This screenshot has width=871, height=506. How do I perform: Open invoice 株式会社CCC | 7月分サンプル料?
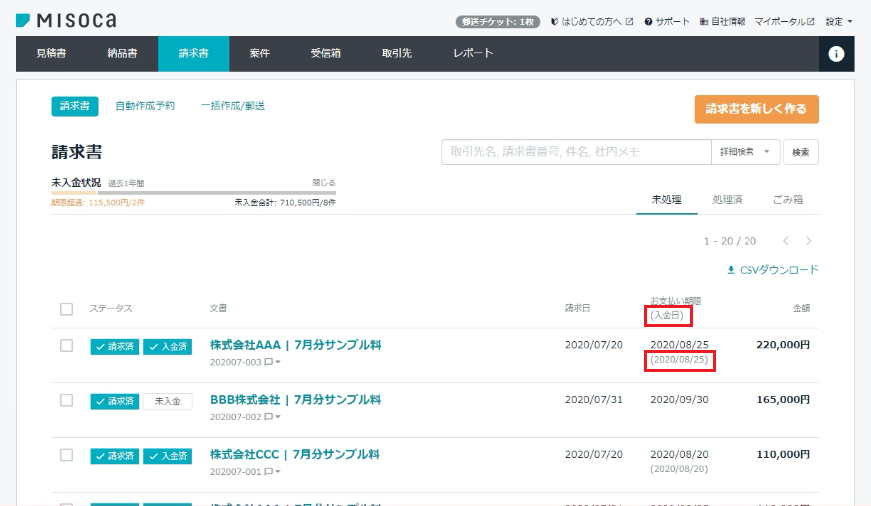click(294, 454)
